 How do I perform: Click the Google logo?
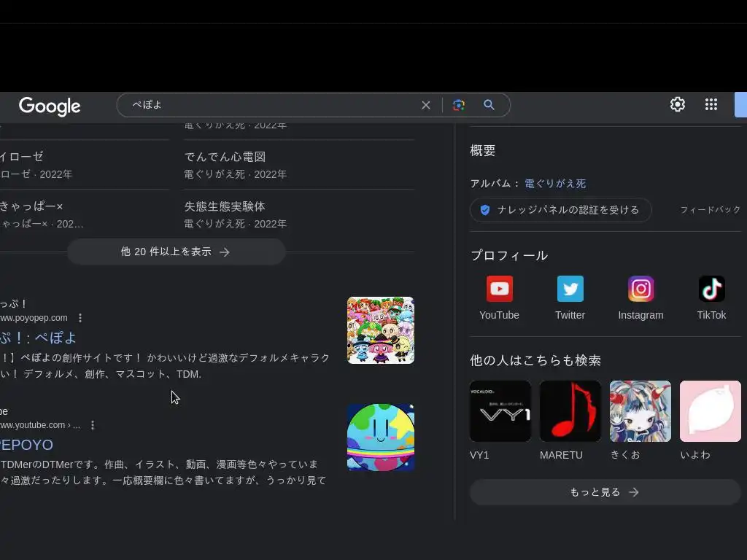50,106
